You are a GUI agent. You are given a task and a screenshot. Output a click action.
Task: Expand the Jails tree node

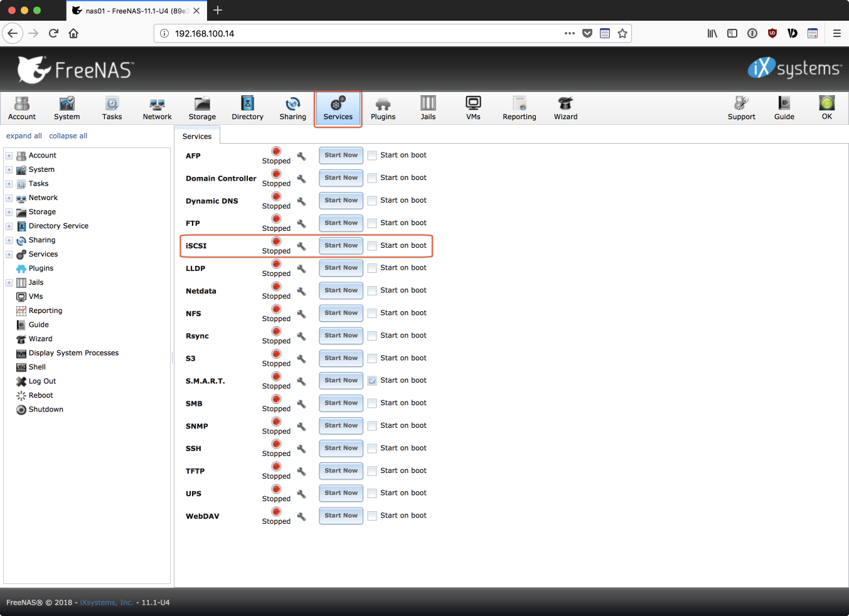click(x=9, y=283)
